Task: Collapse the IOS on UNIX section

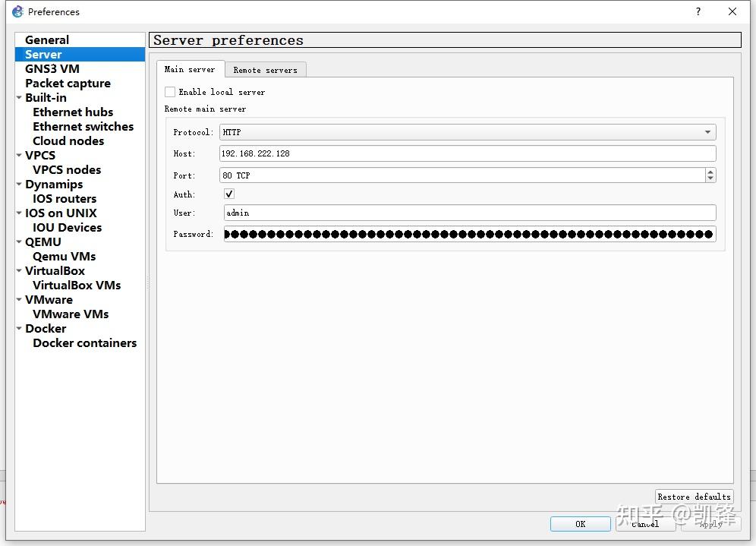Action: point(19,213)
